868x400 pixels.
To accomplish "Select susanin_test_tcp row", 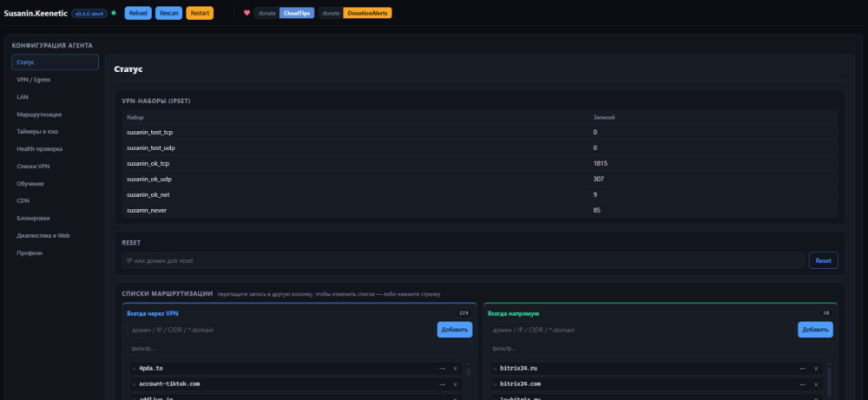I will [479, 132].
